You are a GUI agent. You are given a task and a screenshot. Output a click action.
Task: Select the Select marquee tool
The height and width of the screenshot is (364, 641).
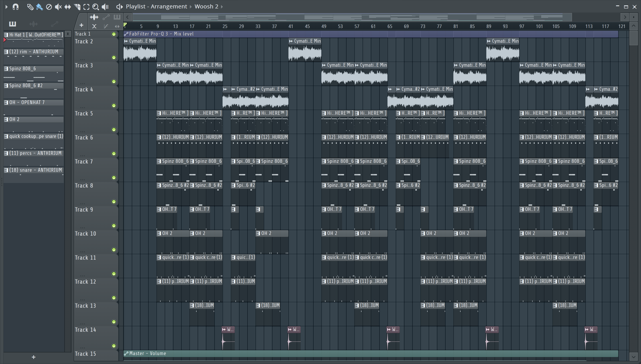(86, 7)
